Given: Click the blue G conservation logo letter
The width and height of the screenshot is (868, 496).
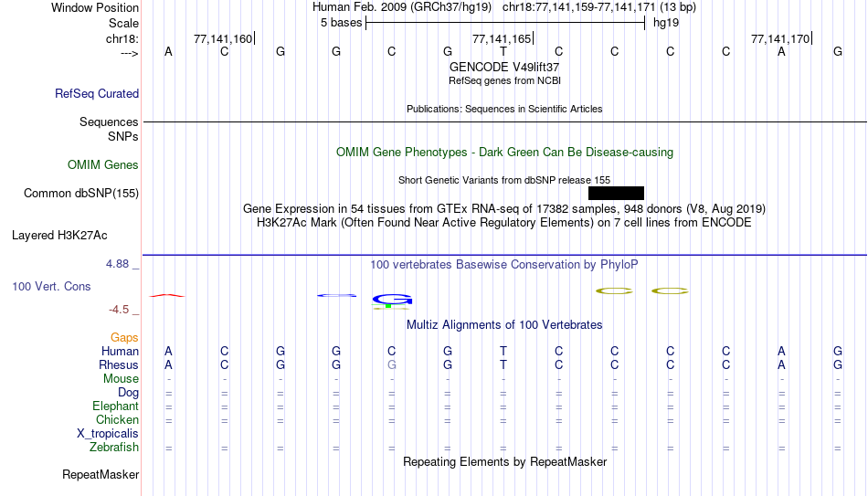Looking at the screenshot, I should coord(392,300).
